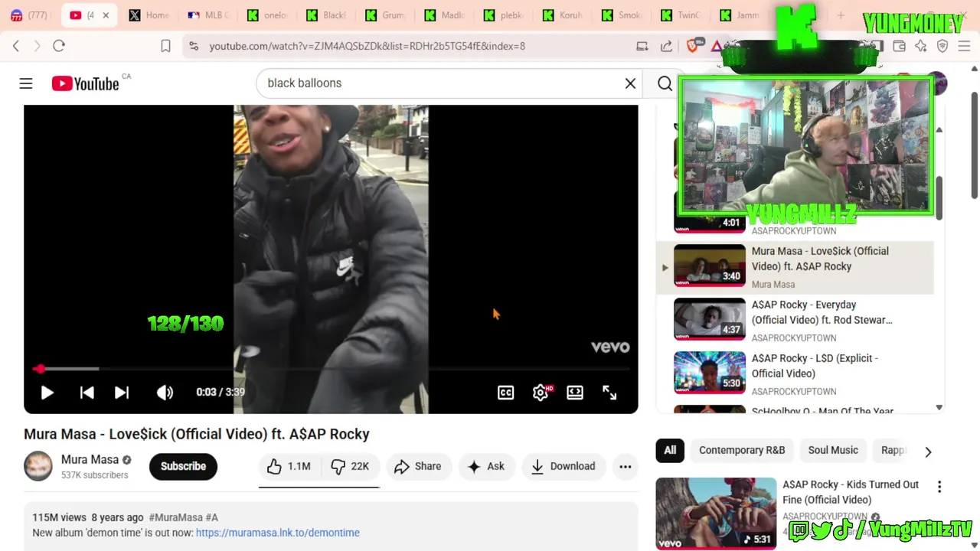Share page from address bar
Screen dimensions: 980x551
tap(666, 46)
